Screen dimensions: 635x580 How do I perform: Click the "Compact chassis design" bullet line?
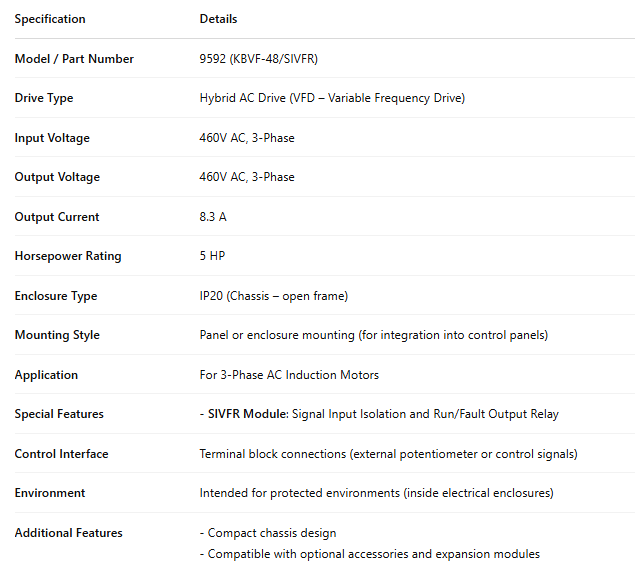pos(271,533)
